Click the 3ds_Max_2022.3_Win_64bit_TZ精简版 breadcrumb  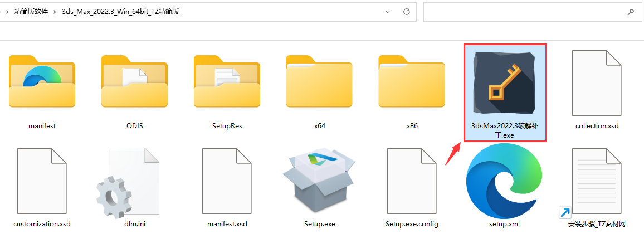[120, 12]
